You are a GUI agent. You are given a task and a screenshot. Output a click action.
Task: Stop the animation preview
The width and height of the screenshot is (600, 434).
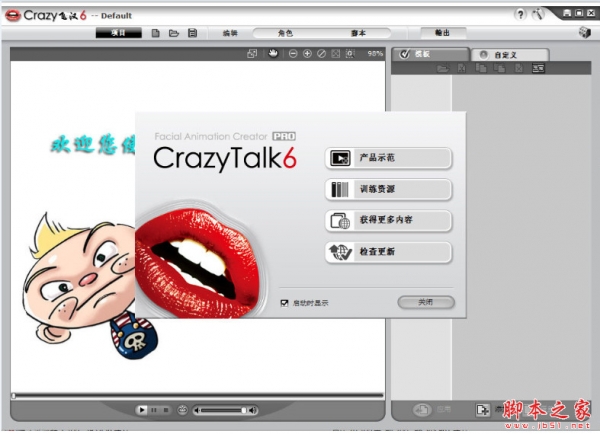tap(166, 410)
